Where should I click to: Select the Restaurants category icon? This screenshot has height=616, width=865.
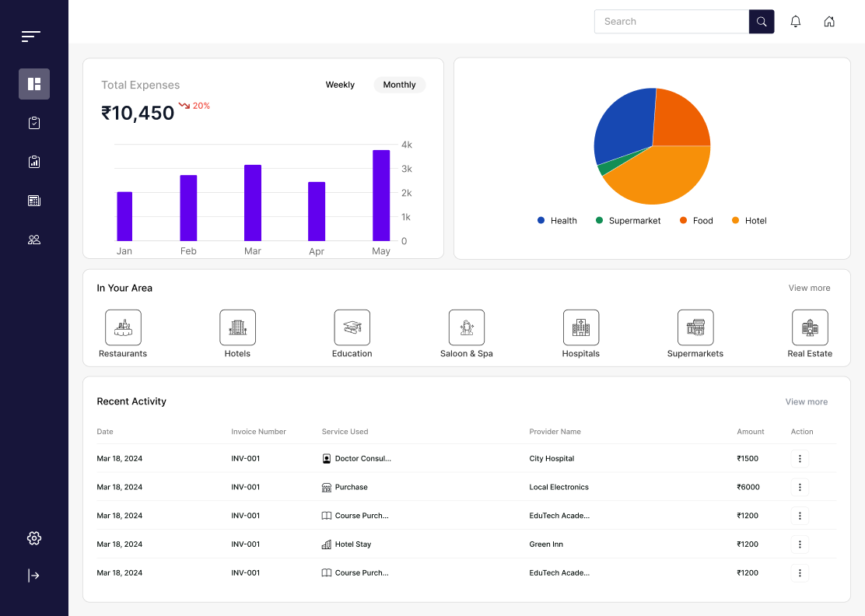[122, 327]
